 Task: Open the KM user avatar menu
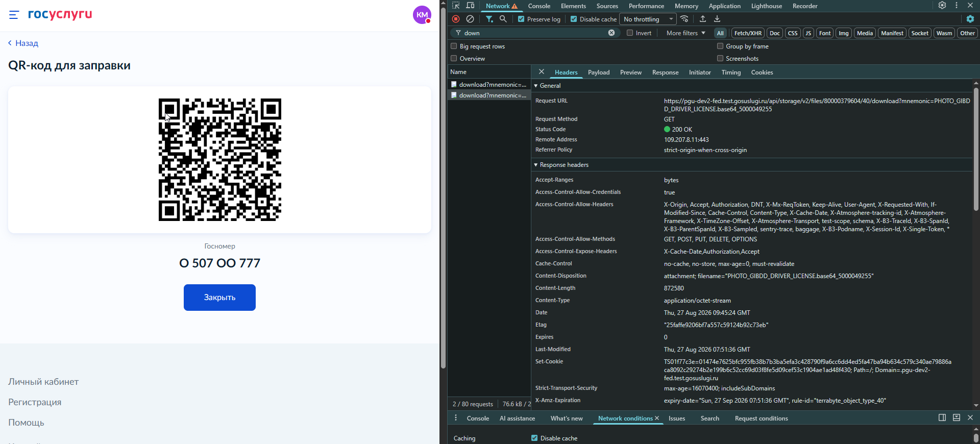coord(422,15)
